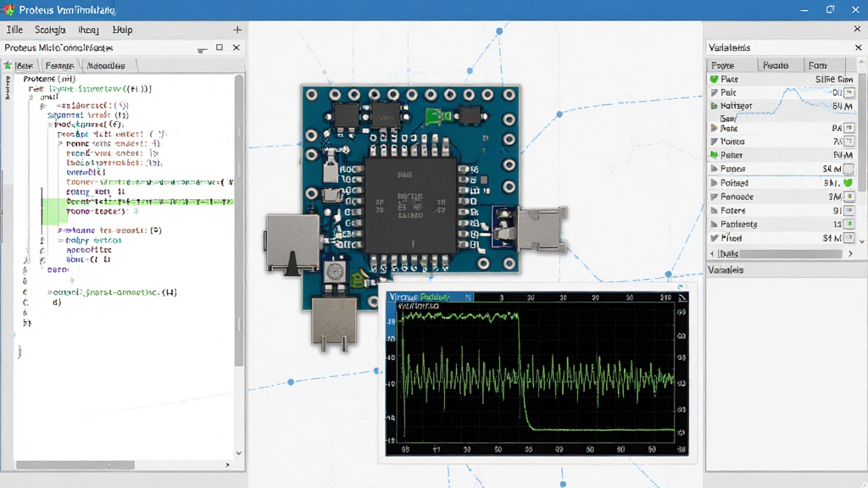The width and height of the screenshot is (868, 488).
Task: Switch to the Mdoatlles tab
Action: pos(106,65)
